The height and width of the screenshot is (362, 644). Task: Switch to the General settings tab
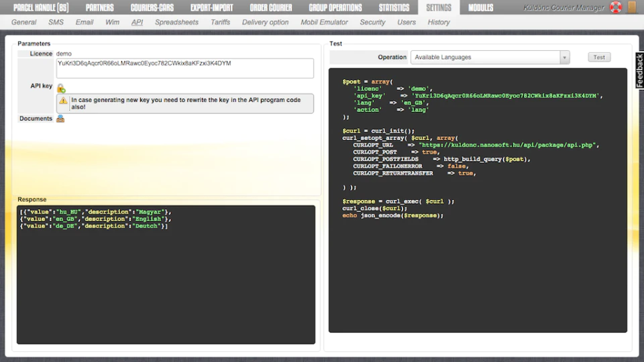coord(24,22)
